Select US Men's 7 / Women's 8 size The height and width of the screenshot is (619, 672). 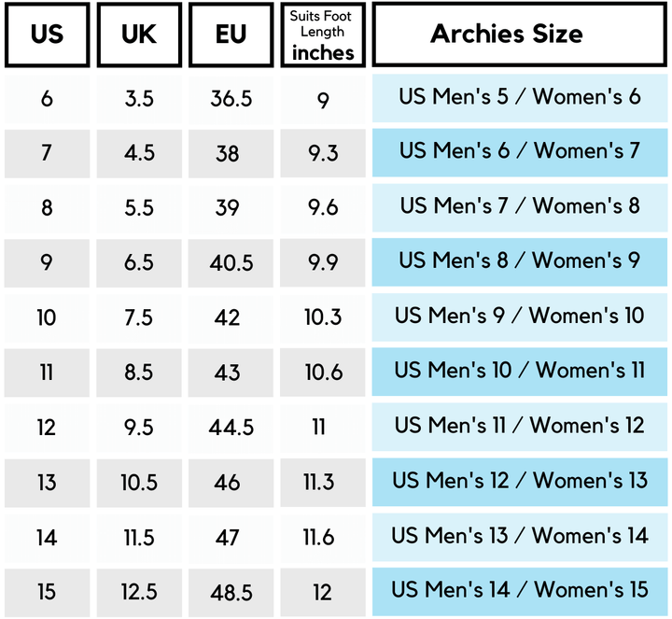pyautogui.click(x=520, y=208)
